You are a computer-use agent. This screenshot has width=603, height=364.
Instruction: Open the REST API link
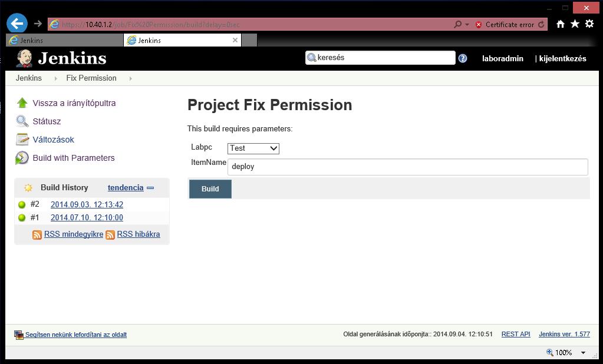coord(516,334)
